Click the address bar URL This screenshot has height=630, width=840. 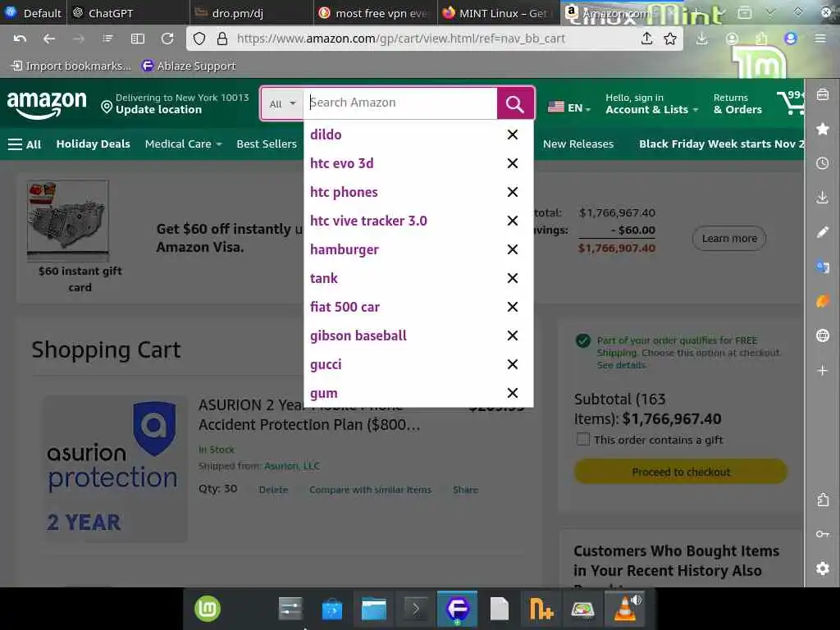click(400, 39)
